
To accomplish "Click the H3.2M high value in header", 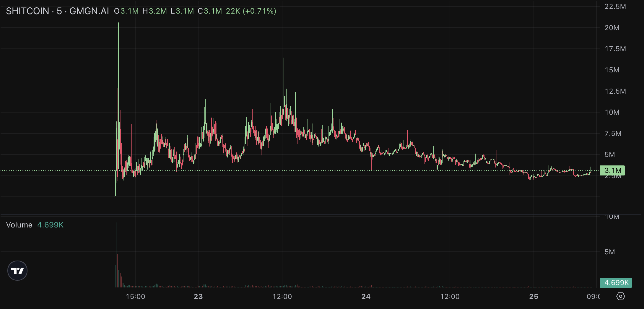I will 155,11.
